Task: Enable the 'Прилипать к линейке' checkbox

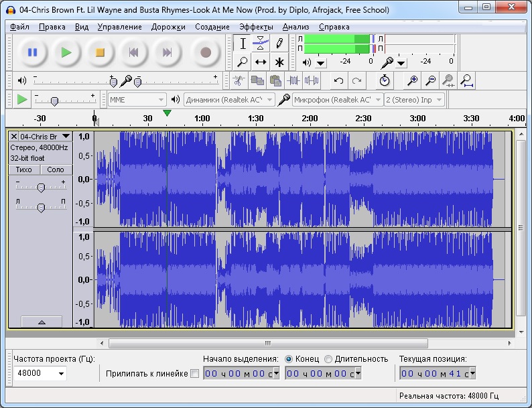Action: click(195, 373)
